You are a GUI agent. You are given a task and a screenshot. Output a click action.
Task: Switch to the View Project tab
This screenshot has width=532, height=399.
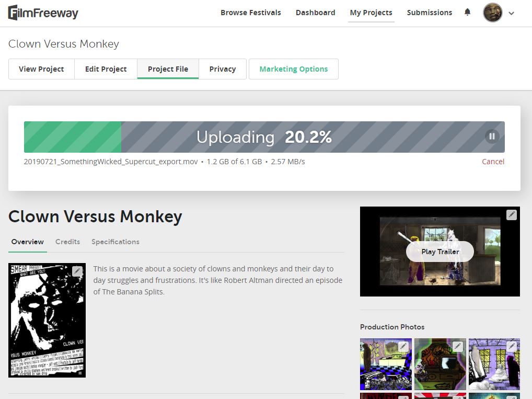pyautogui.click(x=41, y=69)
